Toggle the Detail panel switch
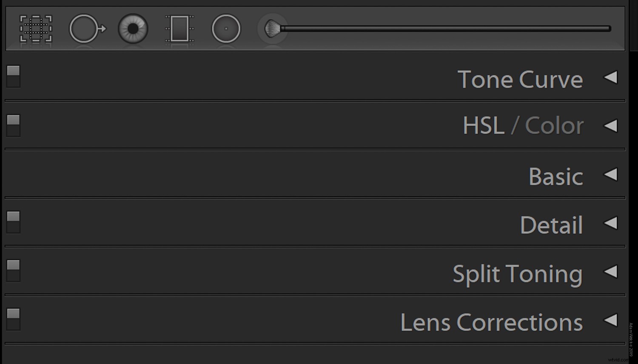The image size is (638, 364). click(13, 222)
